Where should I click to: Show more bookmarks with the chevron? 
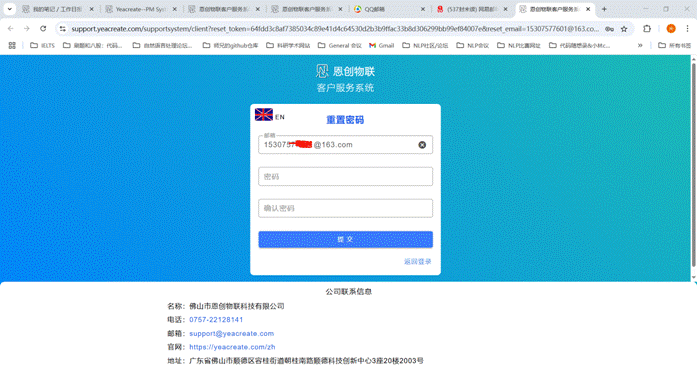pos(640,45)
